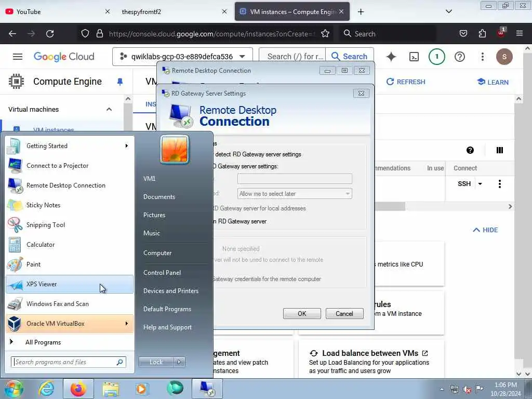
Task: Open the LEARN panel link
Action: tap(493, 82)
